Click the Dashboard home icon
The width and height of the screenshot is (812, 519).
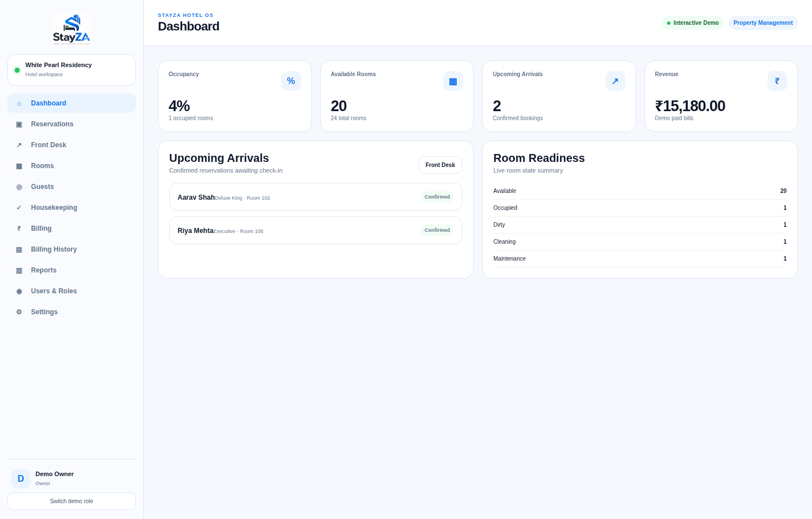[x=19, y=103]
